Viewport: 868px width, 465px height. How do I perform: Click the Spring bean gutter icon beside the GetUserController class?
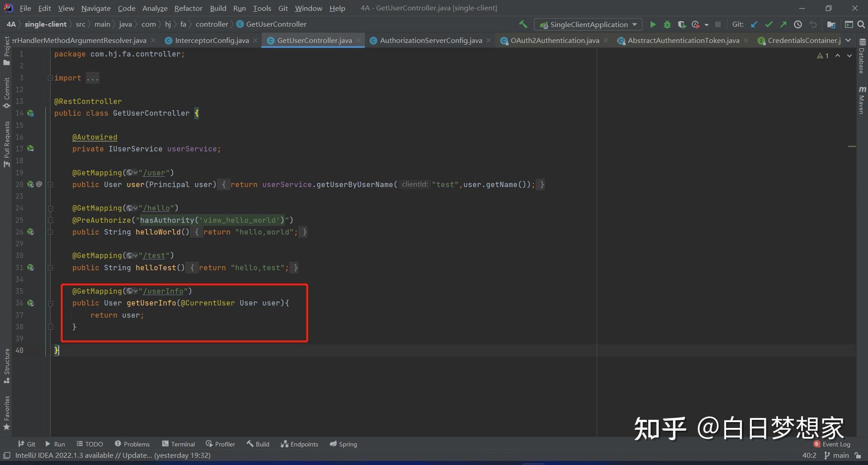point(31,113)
